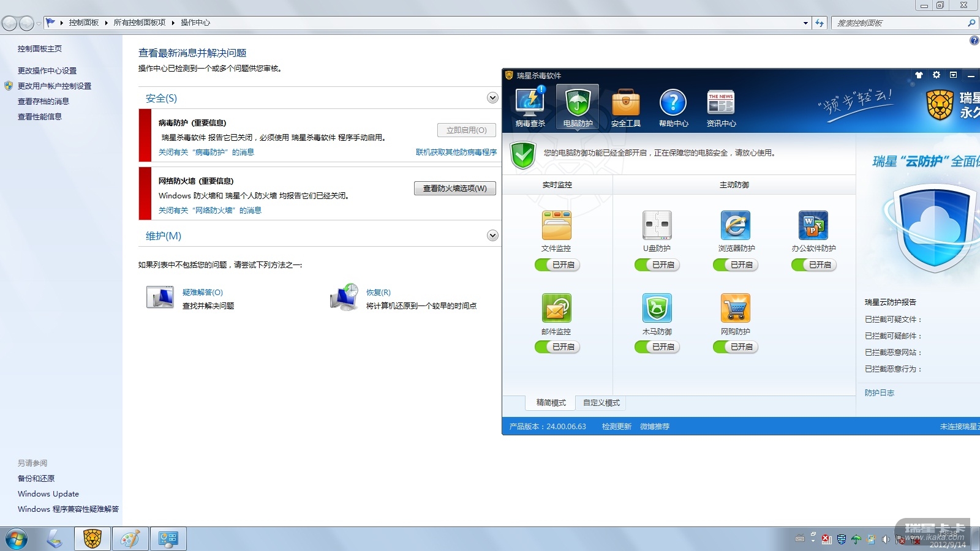980x551 pixels.
Task: Toggle the 邮件监控 switch
Action: pos(557,347)
